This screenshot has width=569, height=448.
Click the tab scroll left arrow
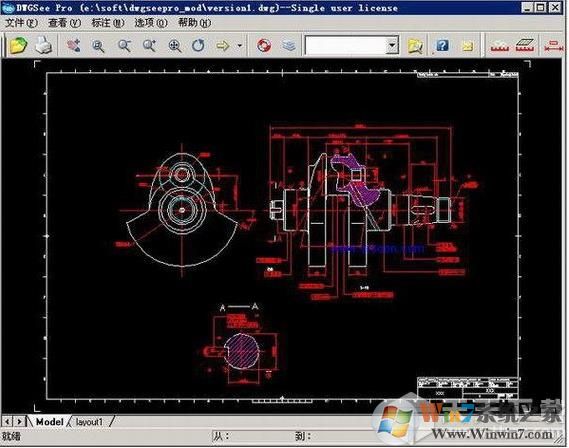7,422
